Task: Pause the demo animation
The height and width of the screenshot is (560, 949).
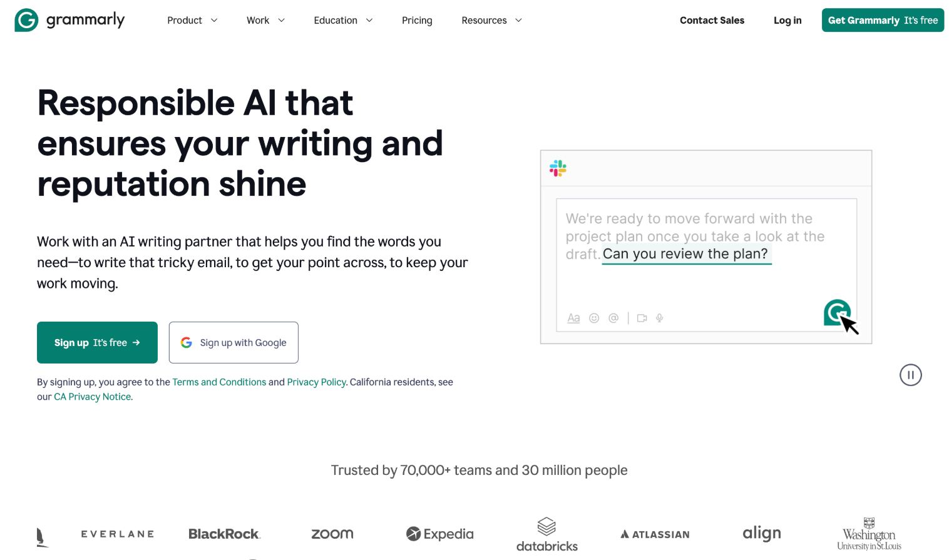Action: coord(910,375)
